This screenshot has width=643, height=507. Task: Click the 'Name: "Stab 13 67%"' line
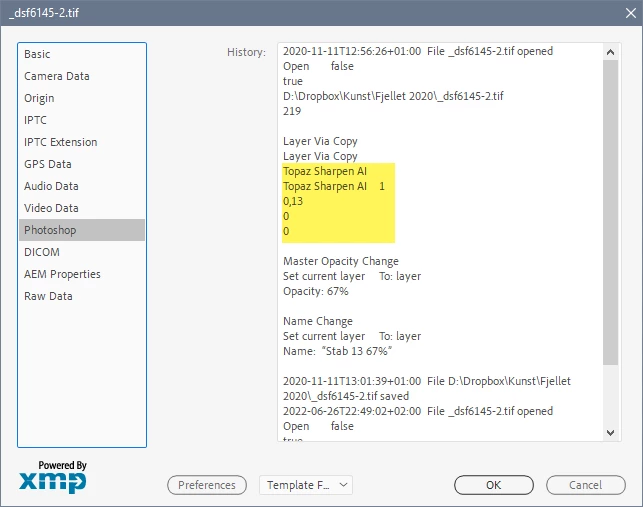coord(337,351)
